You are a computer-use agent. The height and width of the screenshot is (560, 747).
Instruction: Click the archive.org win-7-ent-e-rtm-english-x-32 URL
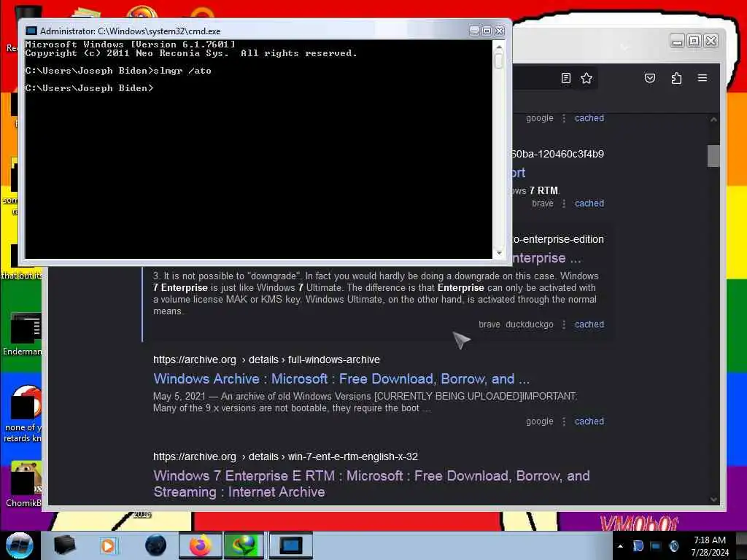tap(285, 456)
